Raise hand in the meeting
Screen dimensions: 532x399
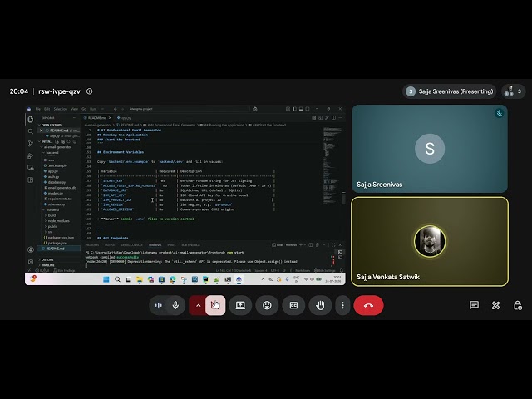point(320,305)
